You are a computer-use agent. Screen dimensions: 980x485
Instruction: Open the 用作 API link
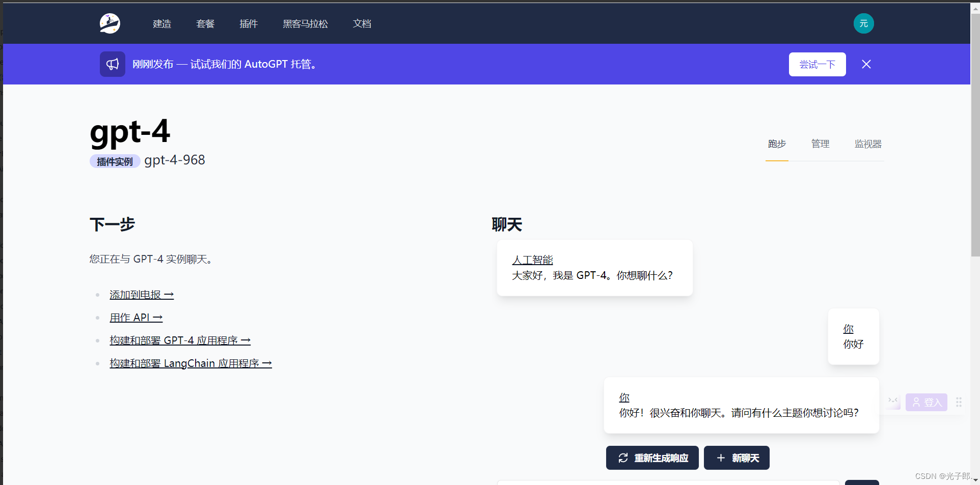[136, 318]
